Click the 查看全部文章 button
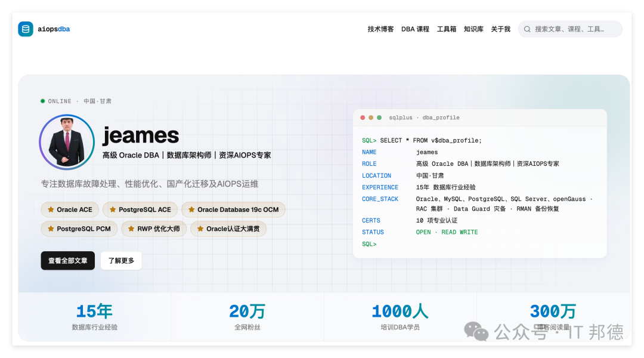 (x=68, y=261)
